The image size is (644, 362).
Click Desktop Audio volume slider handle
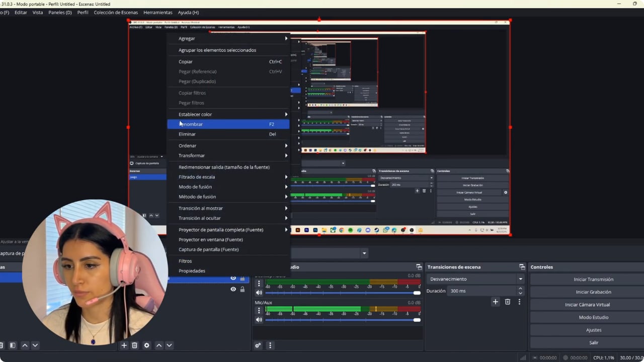pyautogui.click(x=417, y=293)
